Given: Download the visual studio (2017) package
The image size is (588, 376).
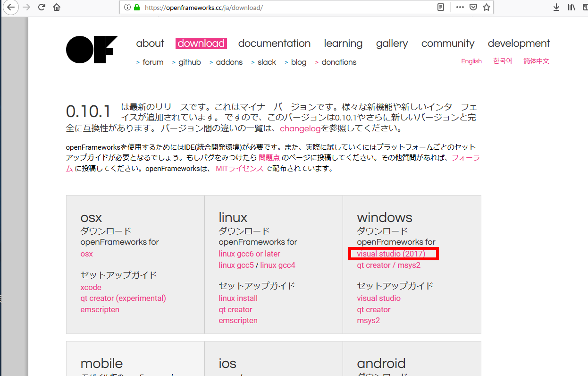Looking at the screenshot, I should 391,254.
